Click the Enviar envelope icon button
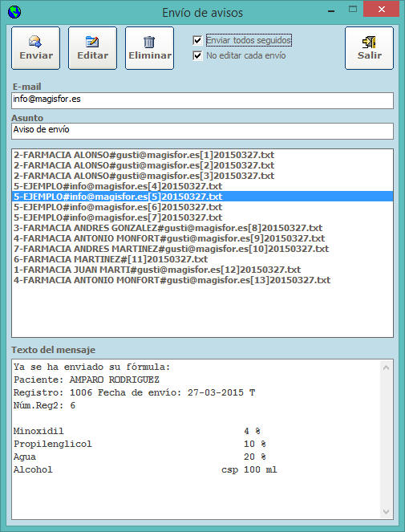The image size is (405, 532). pyautogui.click(x=35, y=48)
